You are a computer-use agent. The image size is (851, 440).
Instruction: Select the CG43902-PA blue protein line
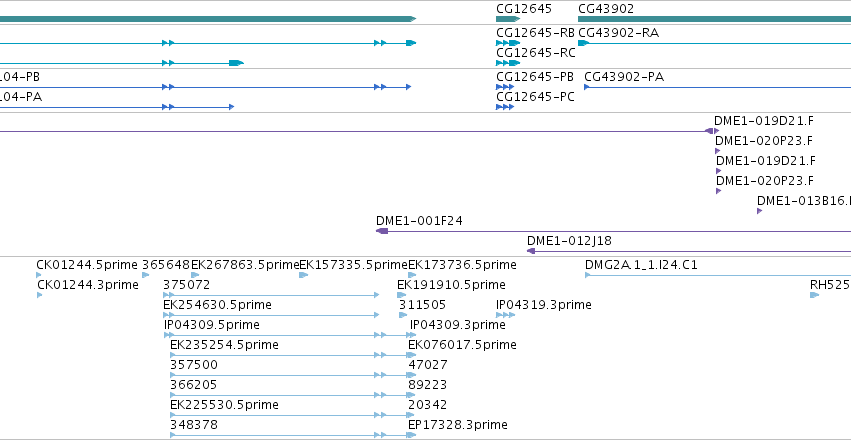point(717,87)
